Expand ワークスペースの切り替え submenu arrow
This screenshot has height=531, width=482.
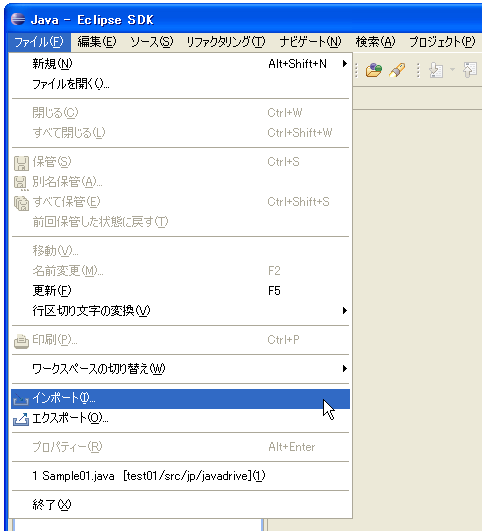click(344, 368)
